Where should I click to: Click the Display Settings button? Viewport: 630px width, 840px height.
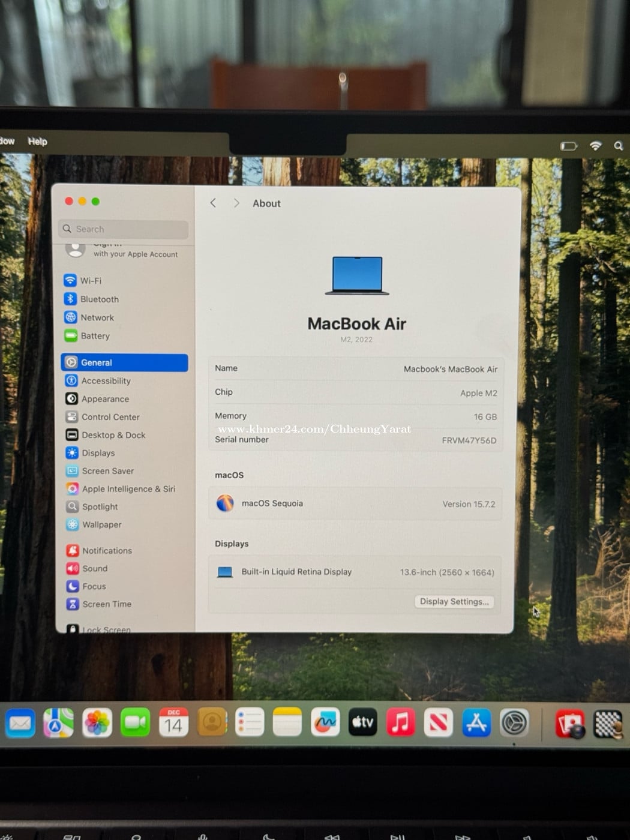(454, 602)
